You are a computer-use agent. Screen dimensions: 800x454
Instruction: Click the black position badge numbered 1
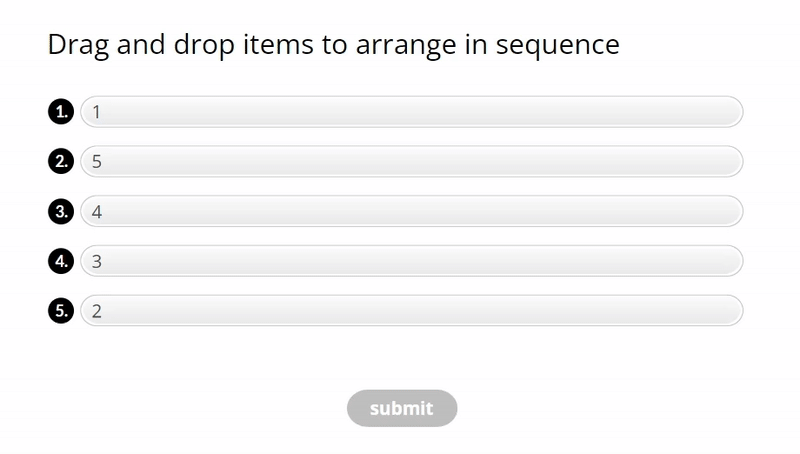pyautogui.click(x=61, y=112)
